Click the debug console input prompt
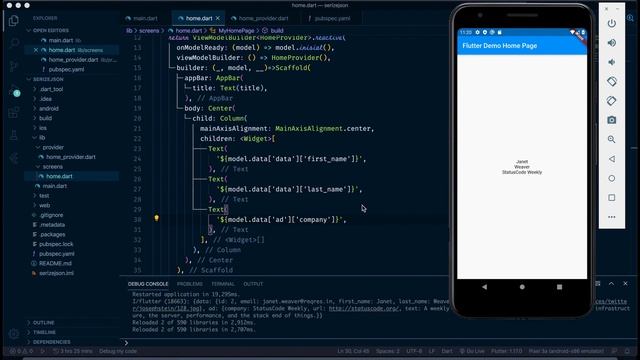This screenshot has height=360, width=640. (x=286, y=343)
